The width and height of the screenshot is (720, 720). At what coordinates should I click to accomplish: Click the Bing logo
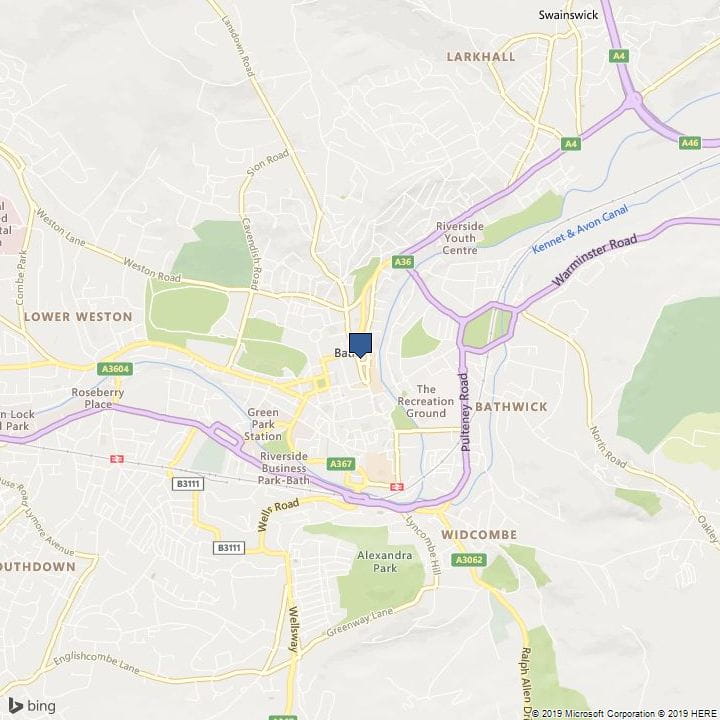coord(32,706)
